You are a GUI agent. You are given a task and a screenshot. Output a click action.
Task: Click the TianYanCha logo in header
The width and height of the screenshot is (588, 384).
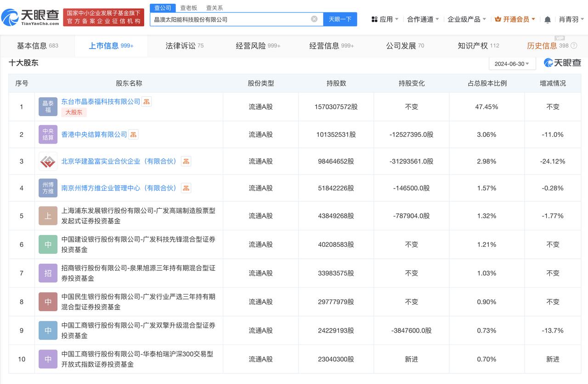click(30, 17)
